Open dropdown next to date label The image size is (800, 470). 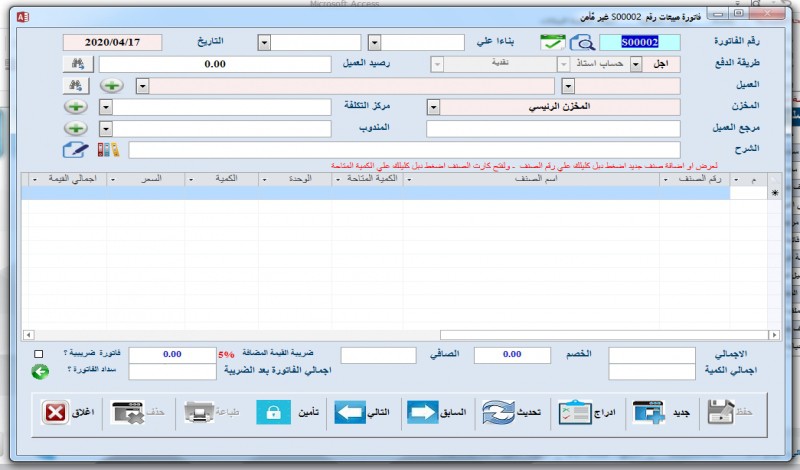(x=264, y=42)
